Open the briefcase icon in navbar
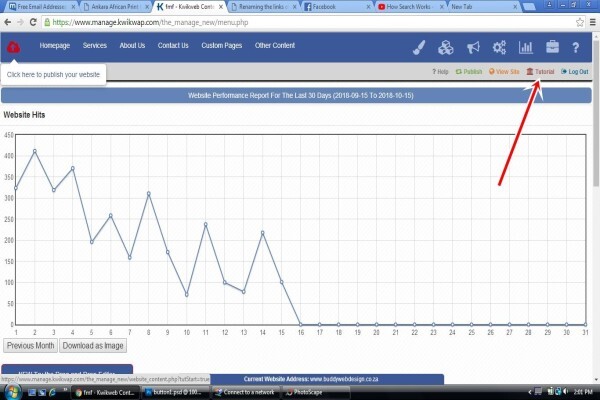Viewport: 600px width, 400px height. (x=552, y=47)
